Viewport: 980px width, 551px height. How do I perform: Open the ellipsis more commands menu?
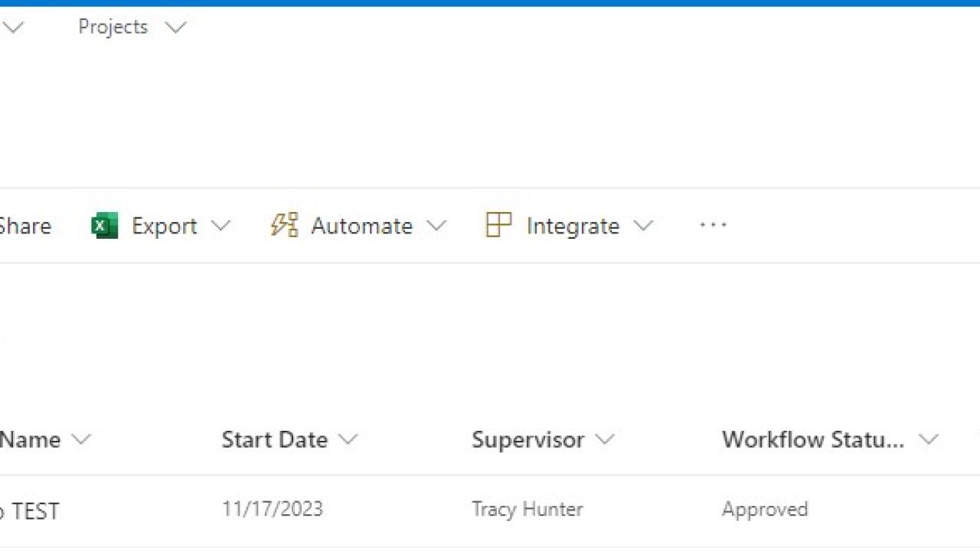pyautogui.click(x=713, y=225)
